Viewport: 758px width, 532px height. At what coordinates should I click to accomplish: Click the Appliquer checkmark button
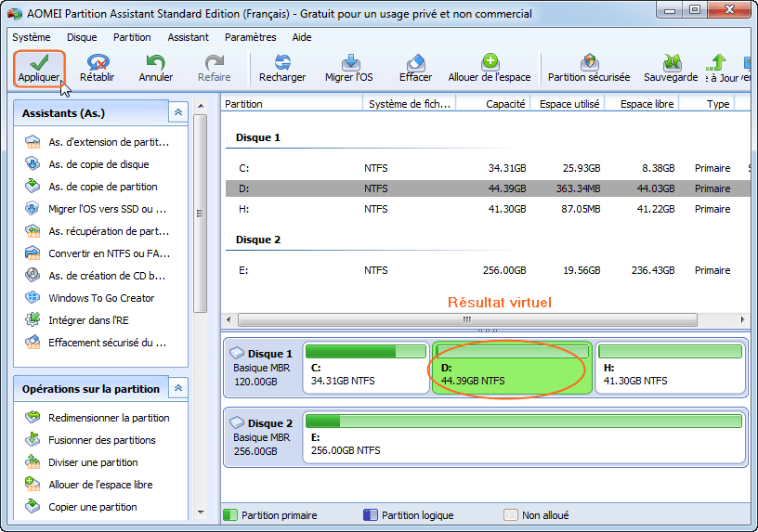tap(39, 69)
